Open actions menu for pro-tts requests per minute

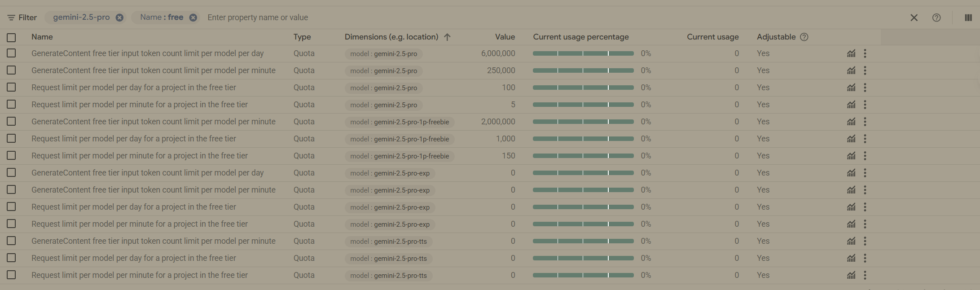pyautogui.click(x=865, y=275)
